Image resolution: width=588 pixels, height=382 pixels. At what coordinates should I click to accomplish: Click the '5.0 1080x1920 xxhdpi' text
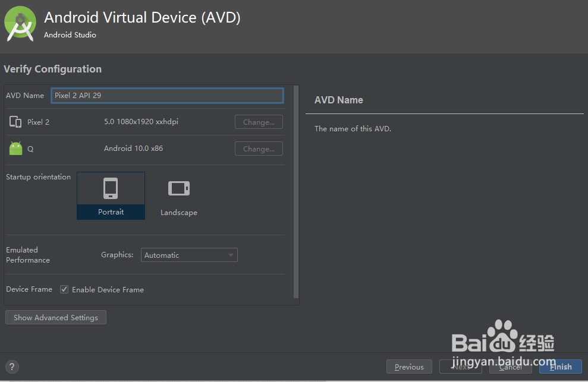point(141,122)
